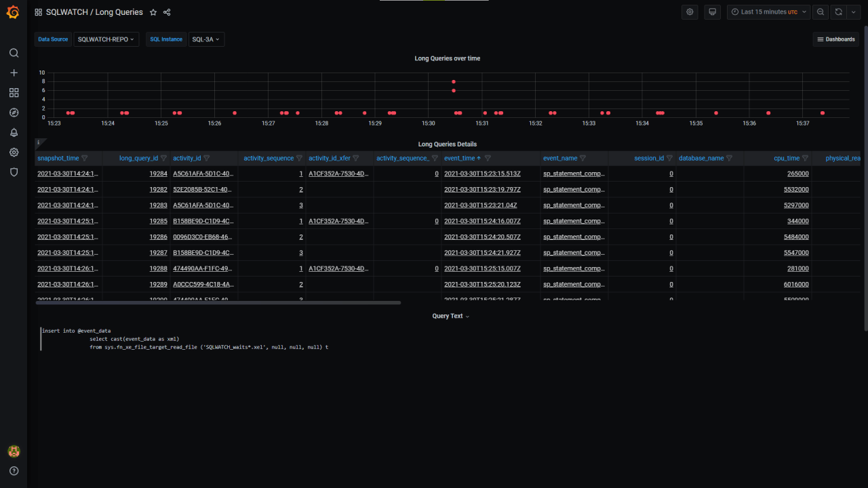Click the table's horizontal scrollbar
The width and height of the screenshot is (868, 488).
(217, 302)
